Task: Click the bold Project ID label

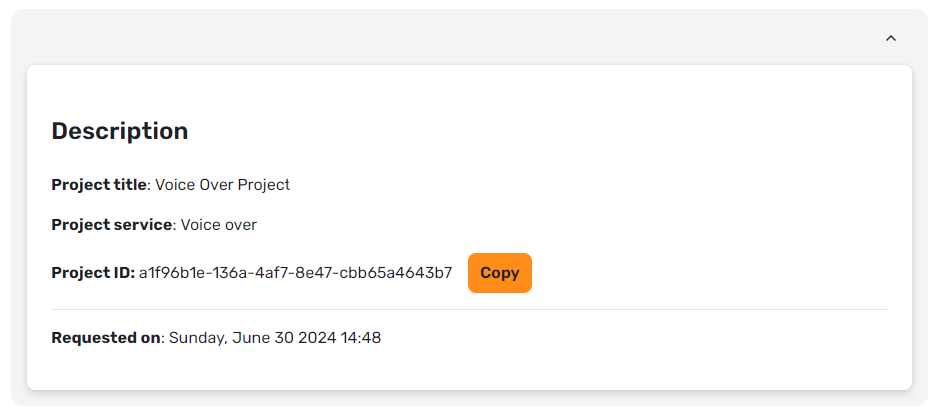Action: pyautogui.click(x=93, y=273)
